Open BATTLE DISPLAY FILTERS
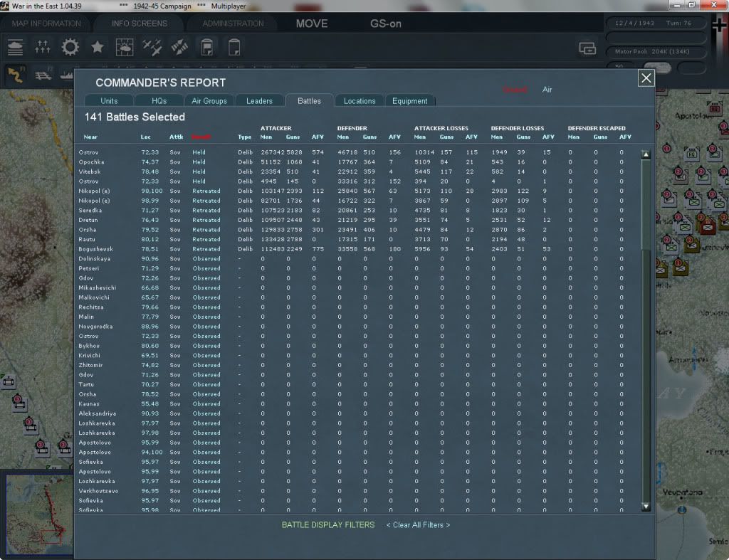The width and height of the screenshot is (729, 560). (328, 524)
